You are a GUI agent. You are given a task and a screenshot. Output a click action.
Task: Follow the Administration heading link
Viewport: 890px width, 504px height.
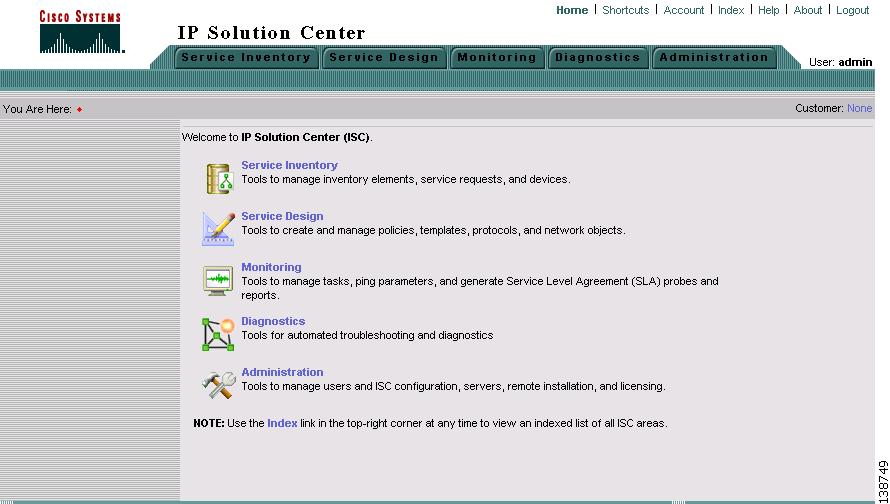click(x=282, y=372)
